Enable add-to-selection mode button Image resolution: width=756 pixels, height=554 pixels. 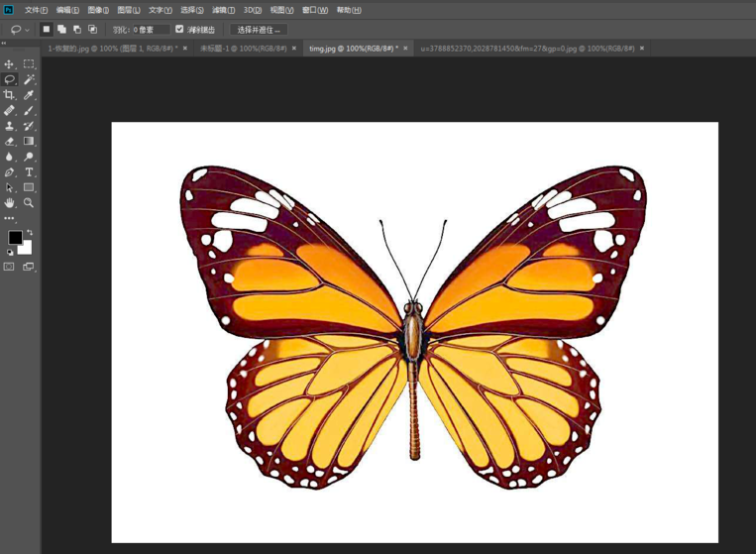click(x=61, y=30)
